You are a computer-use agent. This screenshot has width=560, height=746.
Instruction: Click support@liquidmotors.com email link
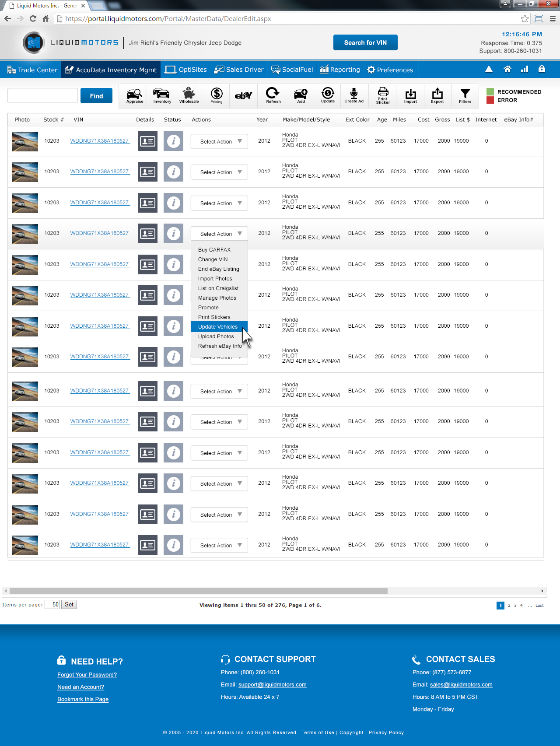[x=273, y=685]
